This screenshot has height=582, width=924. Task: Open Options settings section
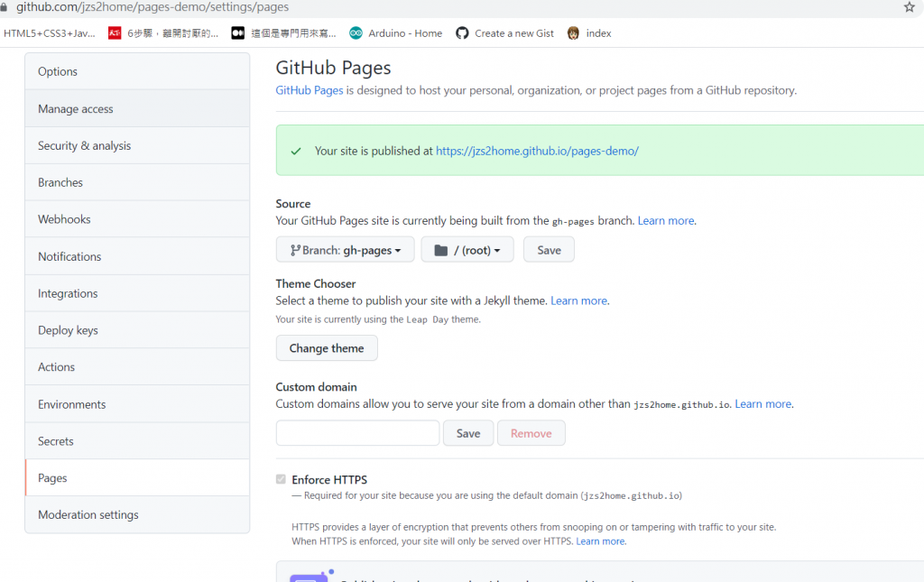point(137,71)
